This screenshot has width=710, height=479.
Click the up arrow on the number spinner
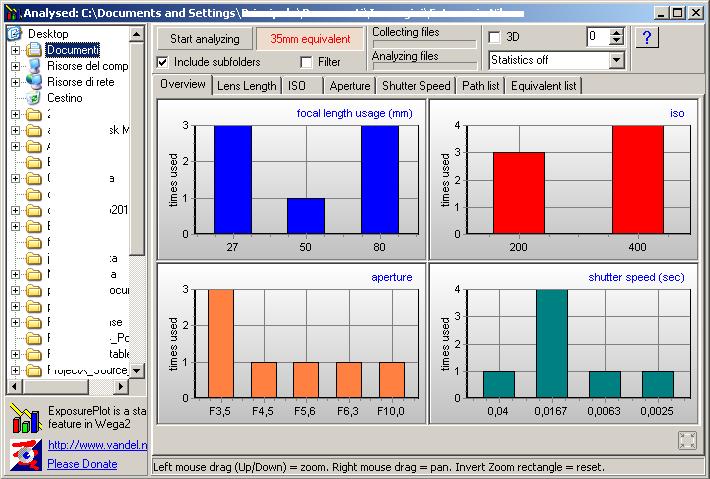click(x=616, y=32)
